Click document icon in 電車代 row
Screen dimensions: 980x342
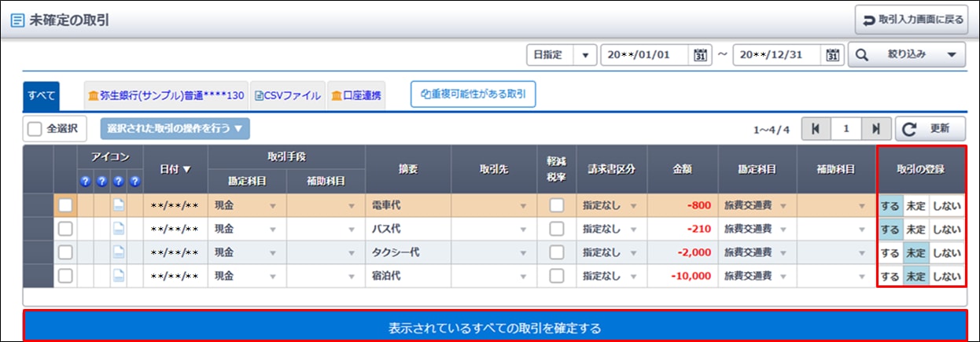(x=118, y=206)
